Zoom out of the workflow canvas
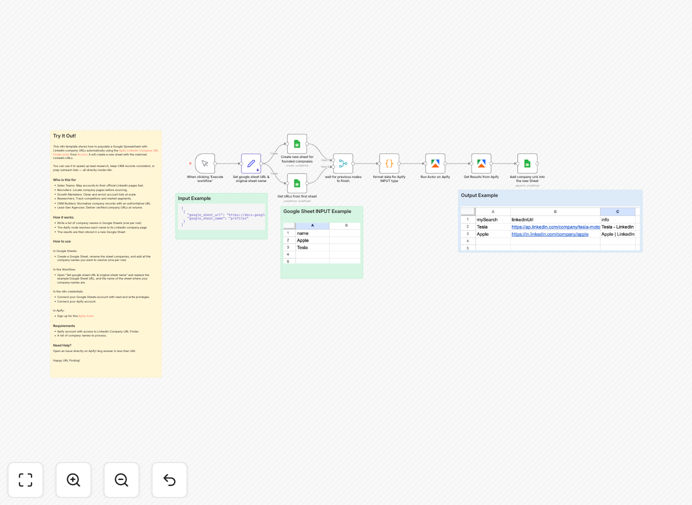 [x=121, y=480]
